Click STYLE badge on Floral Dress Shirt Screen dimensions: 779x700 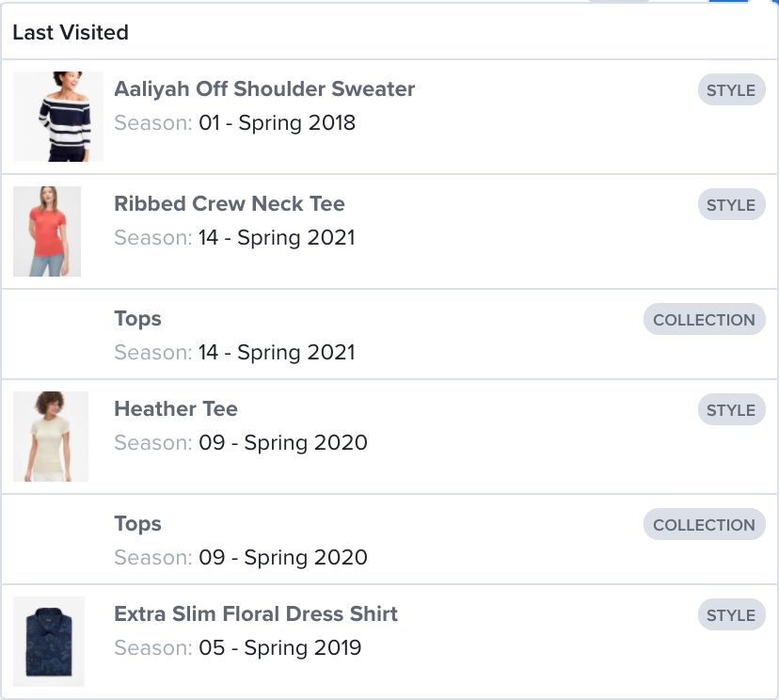coord(731,615)
